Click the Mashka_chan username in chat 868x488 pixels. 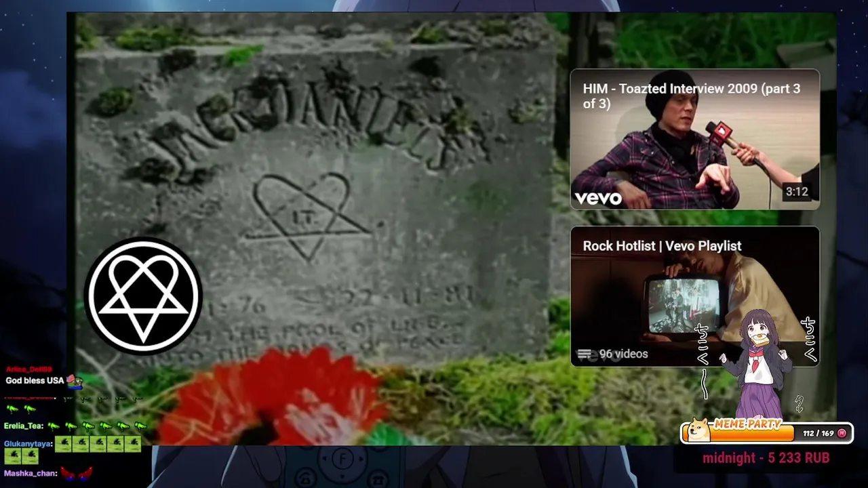click(x=31, y=474)
